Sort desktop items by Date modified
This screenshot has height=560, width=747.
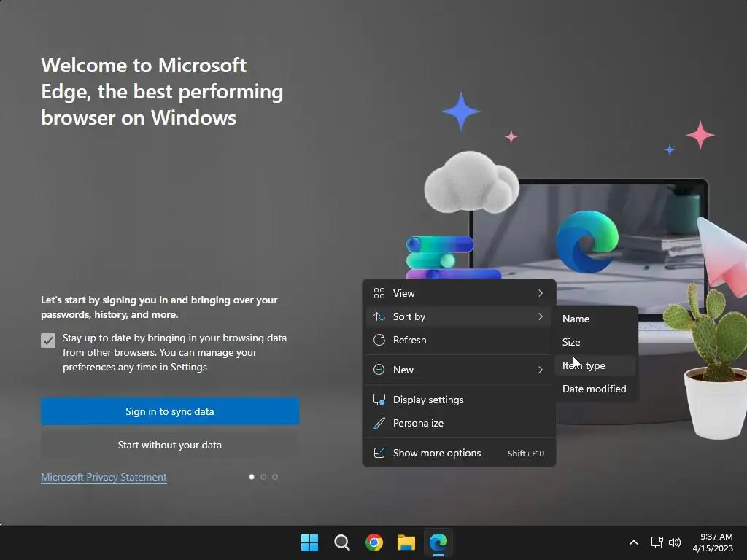[596, 389]
